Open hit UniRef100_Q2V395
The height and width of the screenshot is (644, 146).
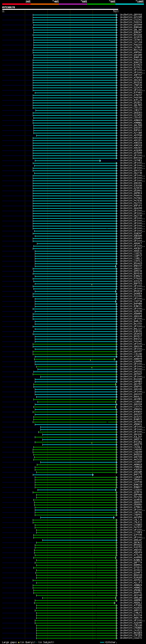click(x=131, y=17)
